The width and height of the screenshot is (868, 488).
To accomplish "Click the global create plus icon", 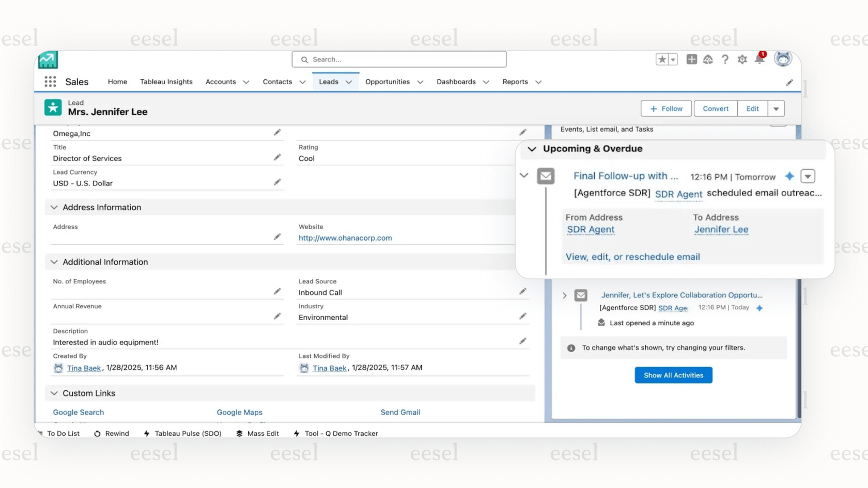I will tap(691, 59).
